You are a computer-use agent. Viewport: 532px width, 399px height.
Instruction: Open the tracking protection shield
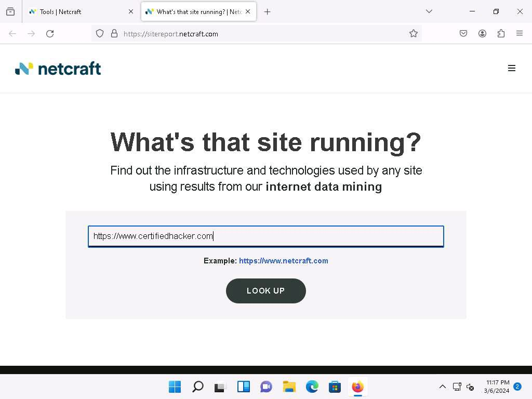tap(100, 34)
